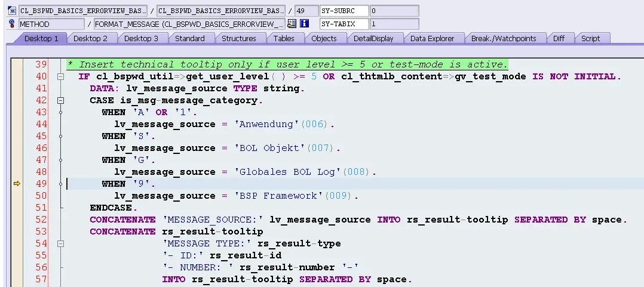Open the Break./Watchpoints tab
Viewport: 644px width, 287px height.
(x=504, y=39)
